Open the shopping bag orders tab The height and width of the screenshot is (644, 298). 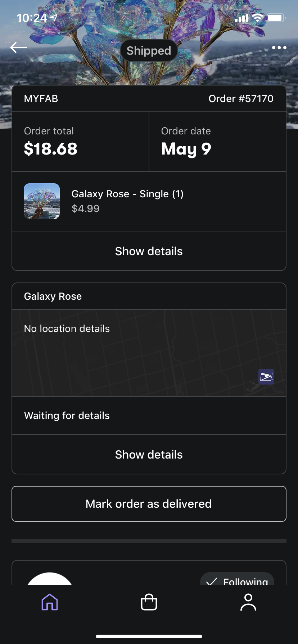149,602
